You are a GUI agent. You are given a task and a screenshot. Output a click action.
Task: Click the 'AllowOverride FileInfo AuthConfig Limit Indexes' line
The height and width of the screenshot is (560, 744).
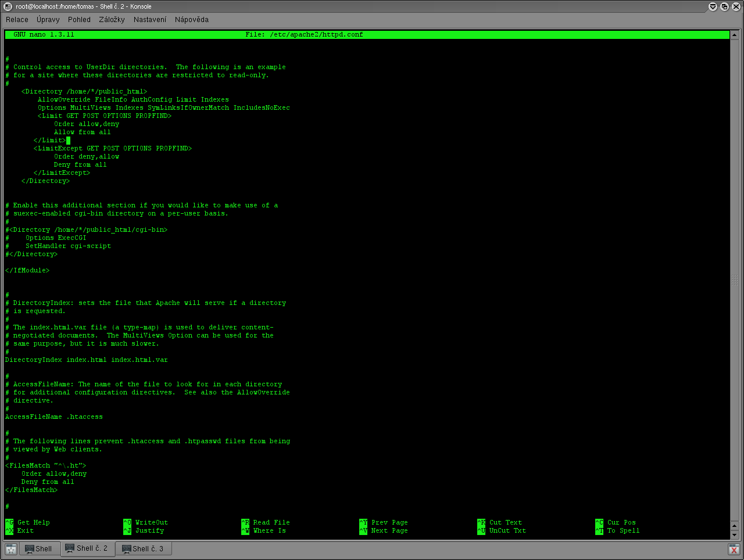[133, 100]
